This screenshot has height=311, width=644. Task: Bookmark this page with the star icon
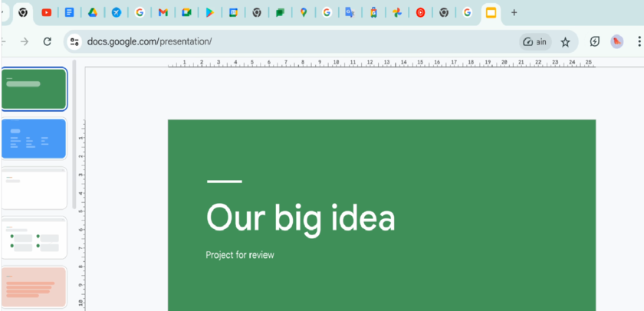[565, 42]
